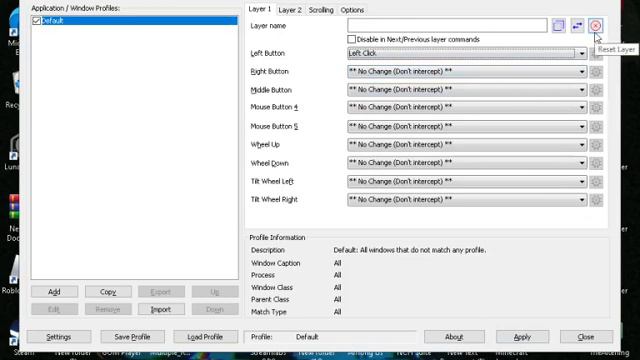
Task: Click the Save Profile button
Action: click(132, 337)
